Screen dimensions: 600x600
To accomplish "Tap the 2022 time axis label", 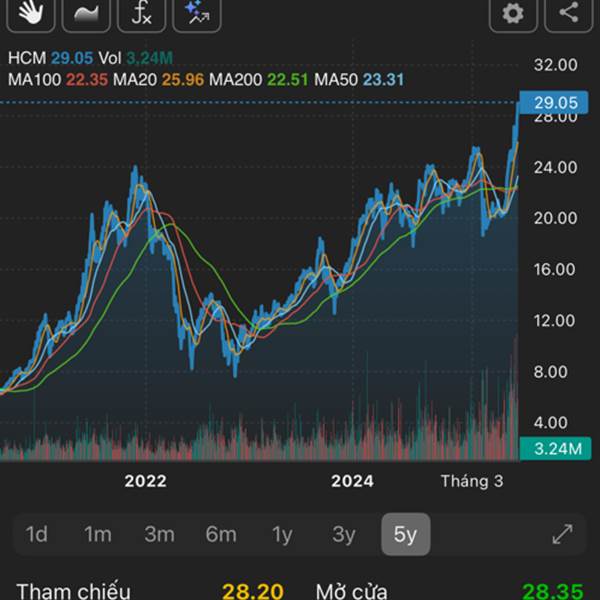I will pyautogui.click(x=146, y=481).
